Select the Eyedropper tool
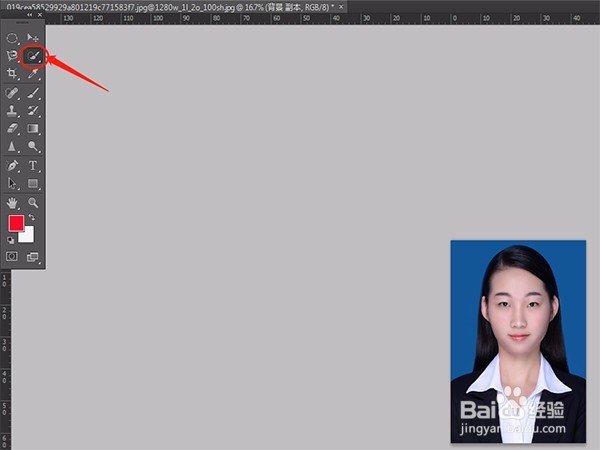 click(x=33, y=73)
